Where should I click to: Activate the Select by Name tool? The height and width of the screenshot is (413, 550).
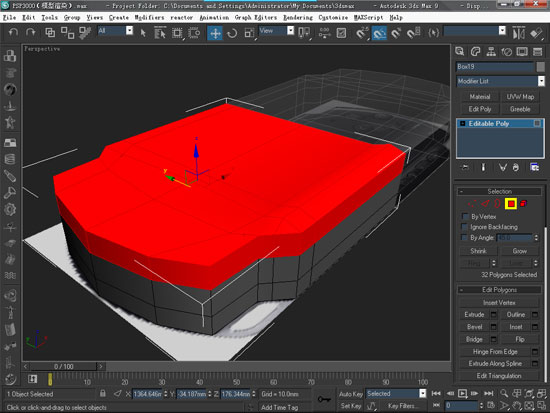tap(160, 33)
